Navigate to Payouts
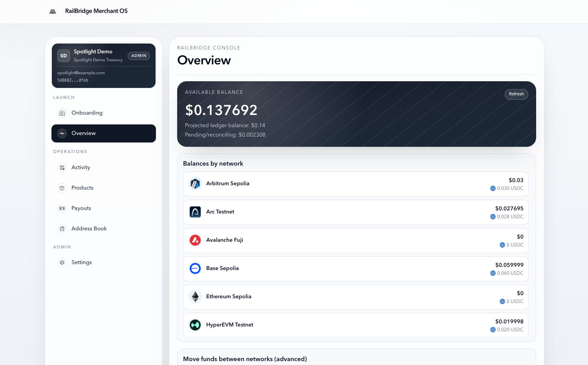588x365 pixels. pyautogui.click(x=104, y=208)
